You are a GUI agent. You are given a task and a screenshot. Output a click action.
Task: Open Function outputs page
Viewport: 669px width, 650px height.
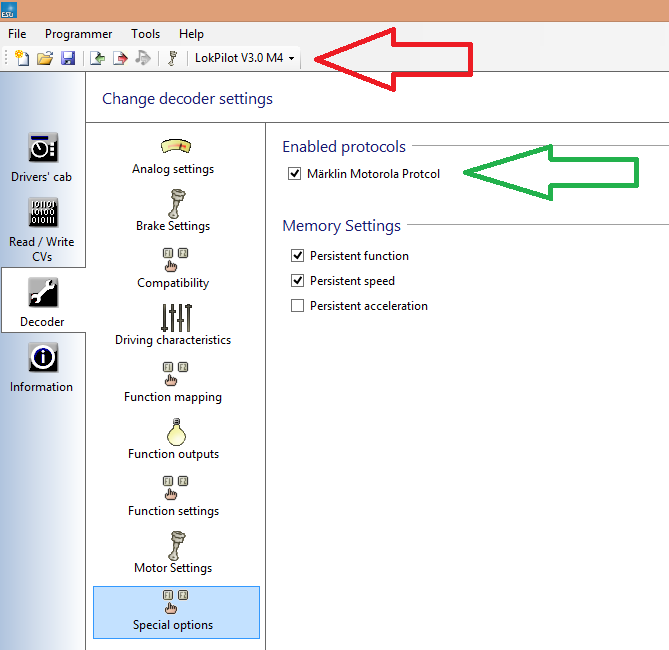(x=173, y=440)
